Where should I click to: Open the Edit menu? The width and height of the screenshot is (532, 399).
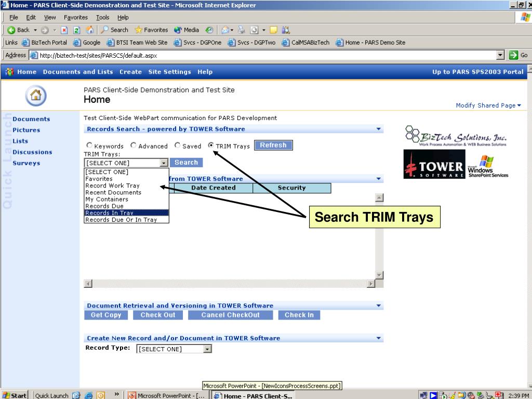tap(31, 17)
